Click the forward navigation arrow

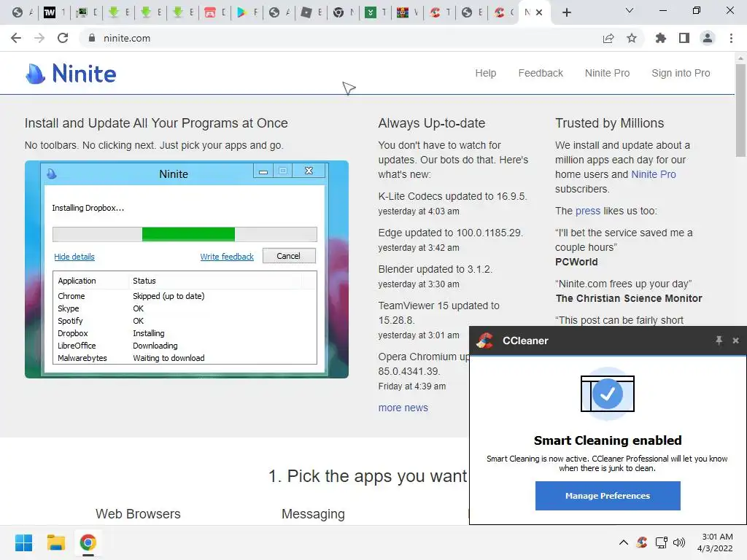click(39, 38)
